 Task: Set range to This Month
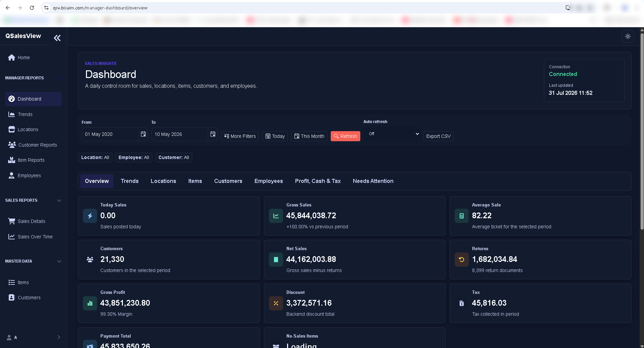(x=309, y=136)
